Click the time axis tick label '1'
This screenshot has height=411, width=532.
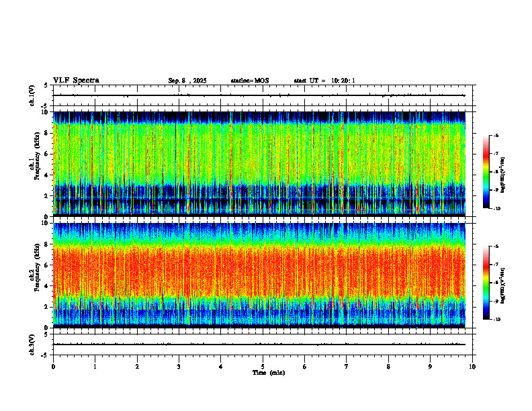(x=95, y=367)
